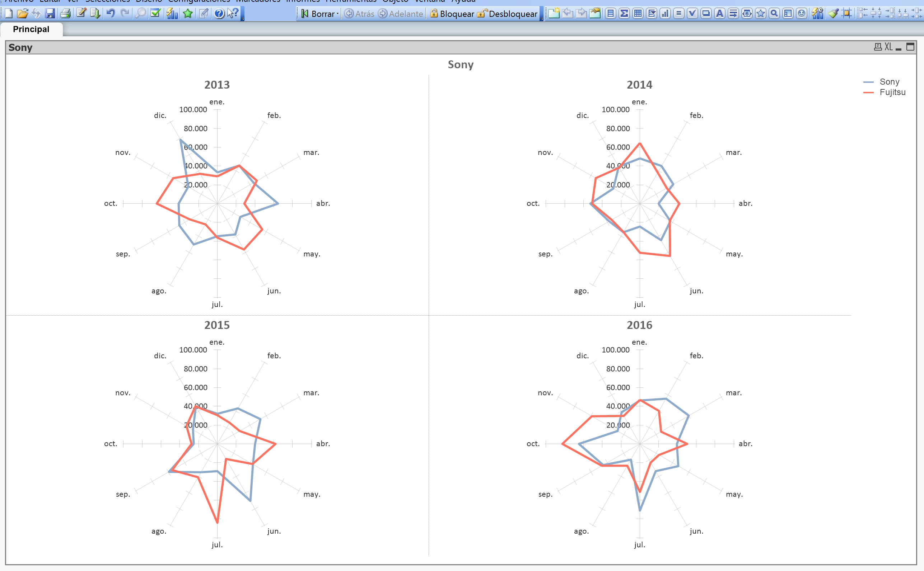Create a line/arrow object

(x=733, y=14)
